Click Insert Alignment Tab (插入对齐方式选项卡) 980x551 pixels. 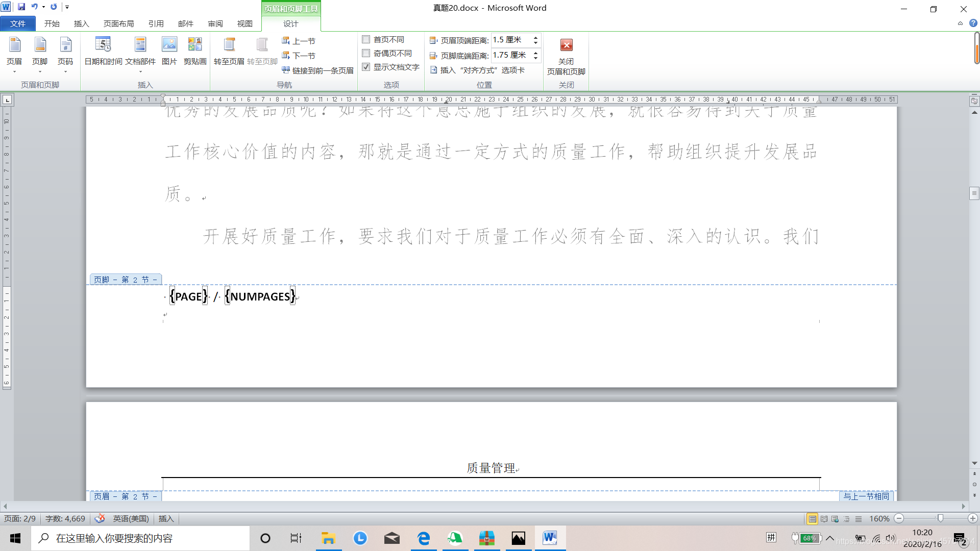477,70
